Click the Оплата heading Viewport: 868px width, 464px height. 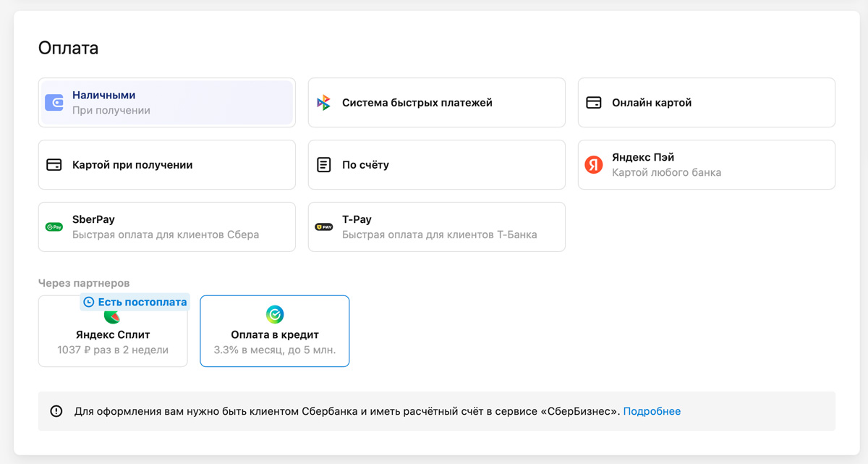68,48
